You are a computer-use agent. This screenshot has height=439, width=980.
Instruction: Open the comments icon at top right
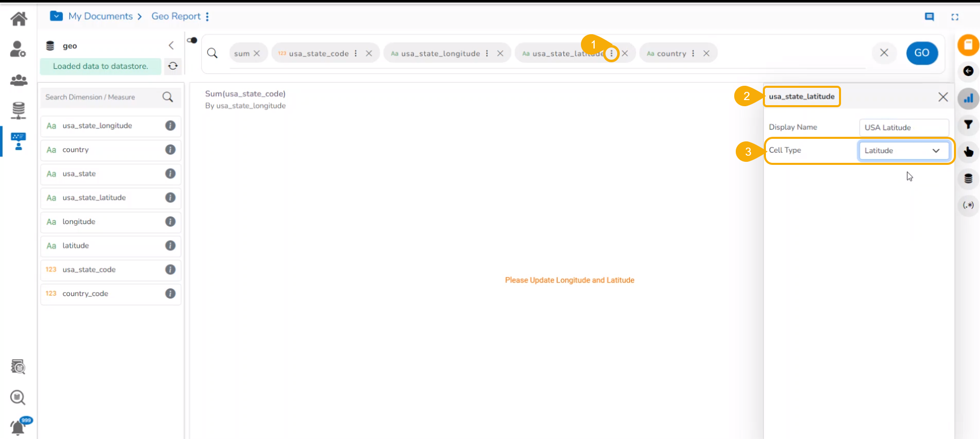coord(929,17)
